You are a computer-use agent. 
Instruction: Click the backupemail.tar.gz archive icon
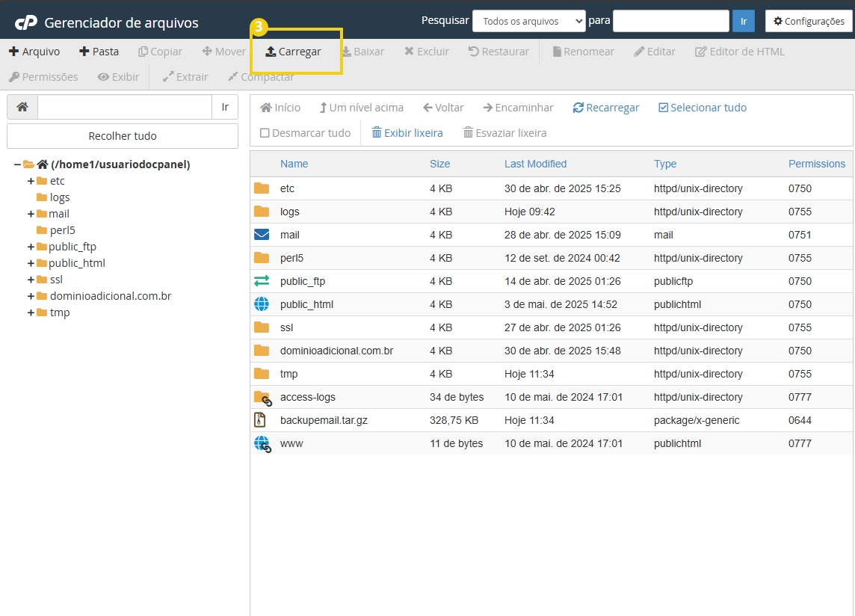coord(260,419)
